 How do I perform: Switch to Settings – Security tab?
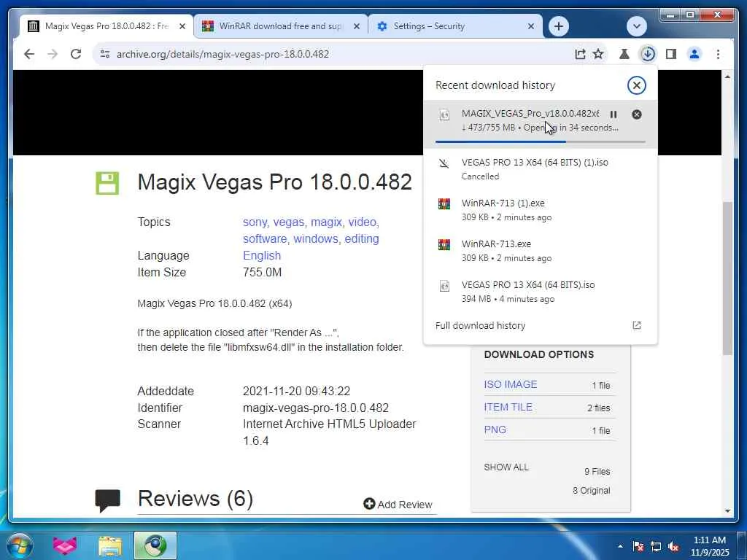click(x=454, y=26)
